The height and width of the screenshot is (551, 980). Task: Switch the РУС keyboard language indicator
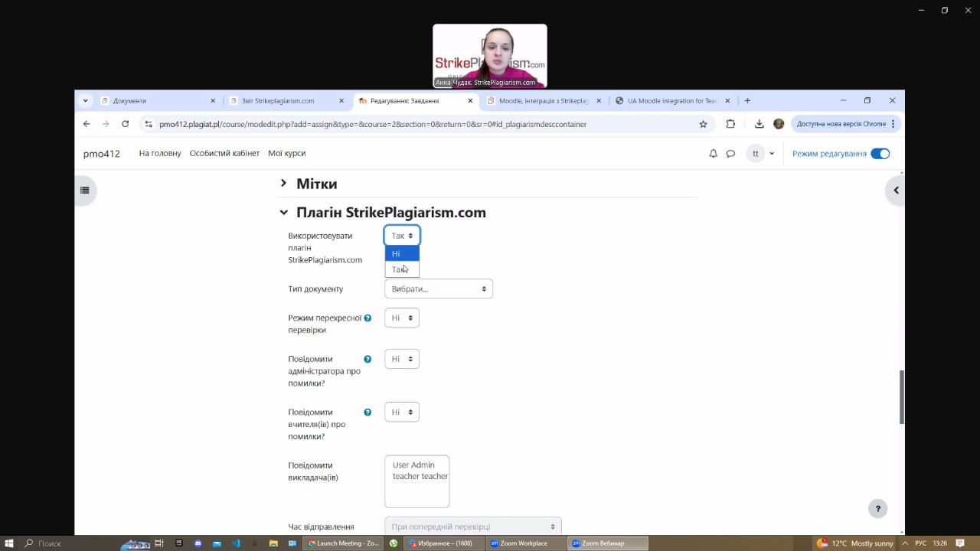click(920, 543)
